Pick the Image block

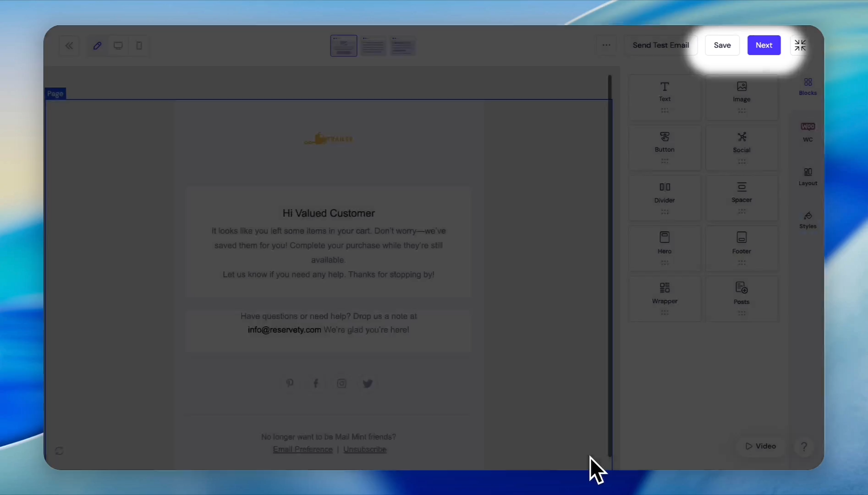(741, 97)
